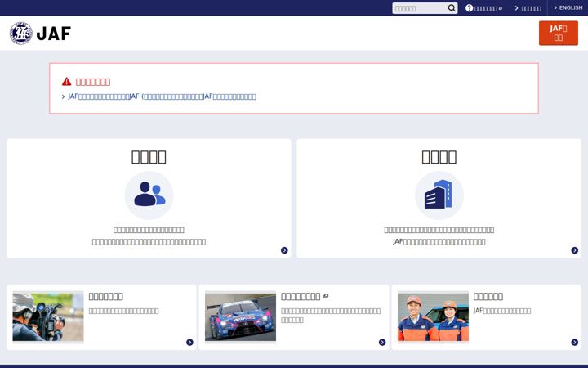Viewport: 588px width, 368px height.
Task: Open the uniformed staff photo thumbnail
Action: coord(433,317)
